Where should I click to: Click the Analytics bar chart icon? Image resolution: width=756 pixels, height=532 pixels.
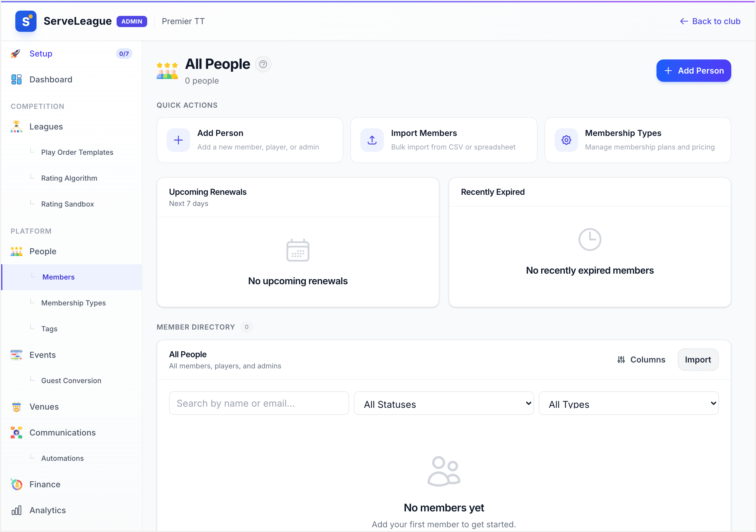point(16,510)
